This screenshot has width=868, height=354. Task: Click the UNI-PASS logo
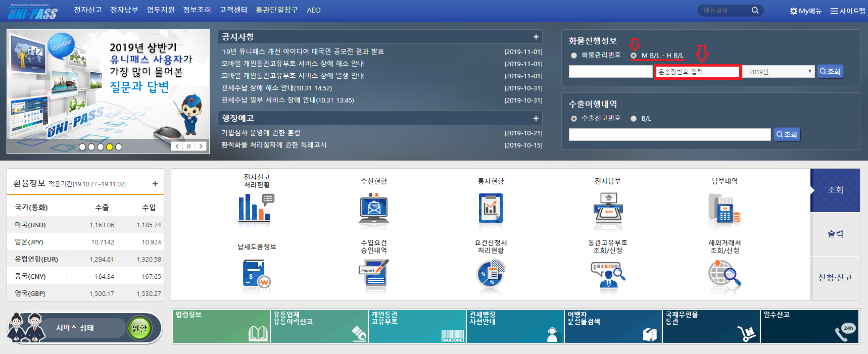pos(33,12)
